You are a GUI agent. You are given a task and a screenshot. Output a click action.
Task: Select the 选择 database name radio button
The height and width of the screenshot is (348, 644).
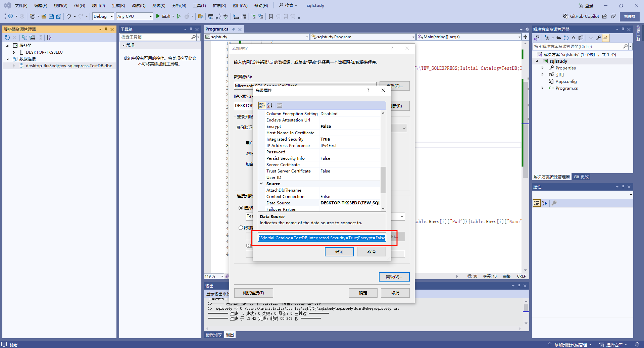coord(241,208)
